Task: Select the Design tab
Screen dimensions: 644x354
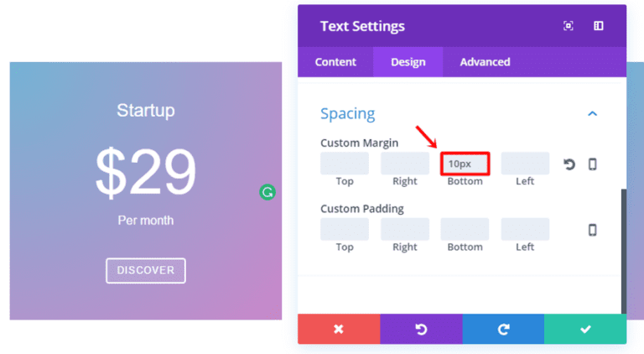Action: click(408, 62)
